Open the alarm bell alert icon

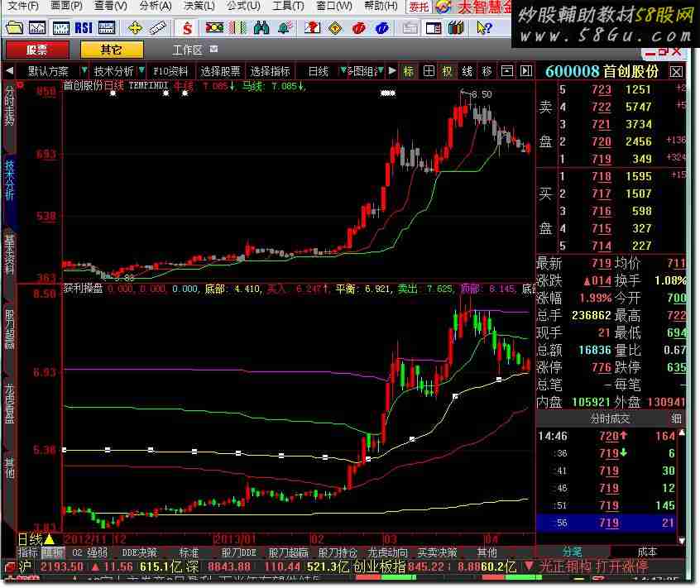(x=285, y=29)
